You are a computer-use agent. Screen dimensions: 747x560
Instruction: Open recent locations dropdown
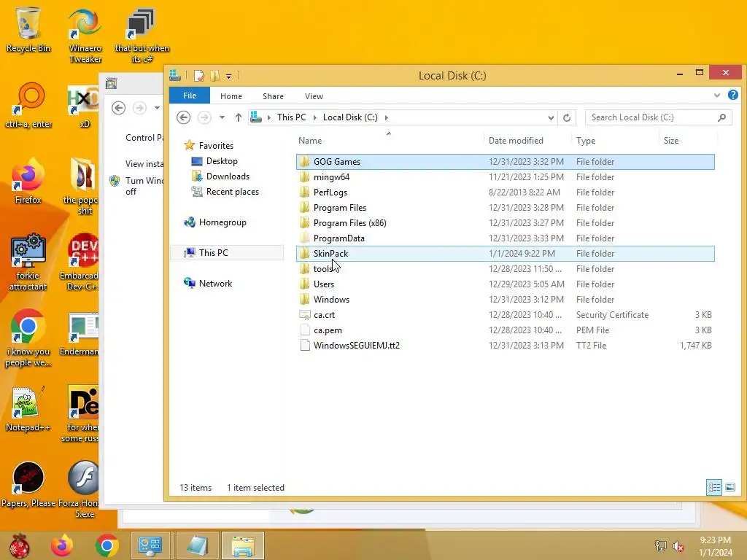(x=222, y=117)
